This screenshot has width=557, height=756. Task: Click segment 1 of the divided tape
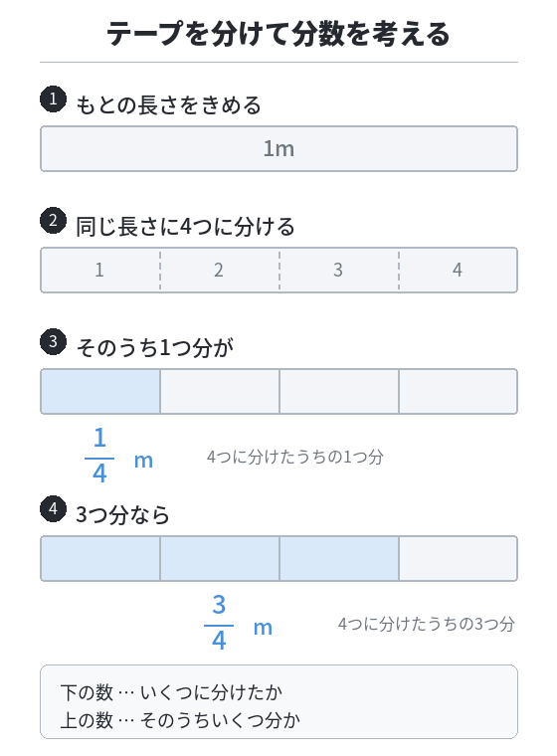click(x=100, y=270)
